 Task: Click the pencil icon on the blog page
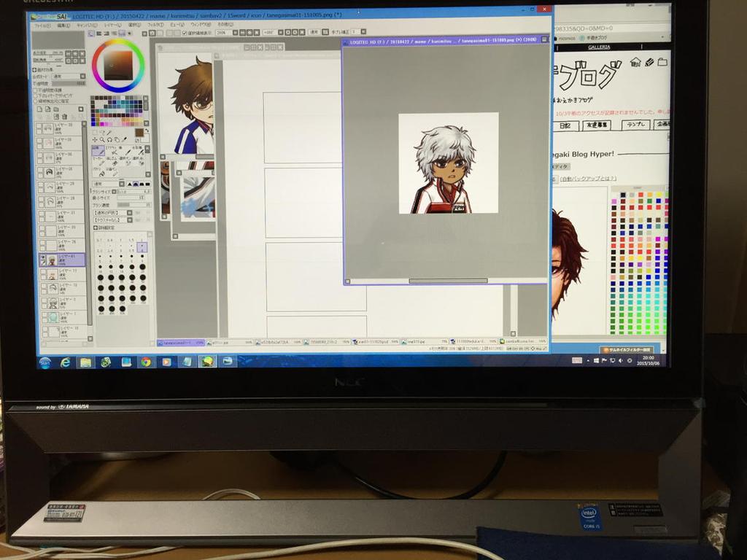coord(649,63)
